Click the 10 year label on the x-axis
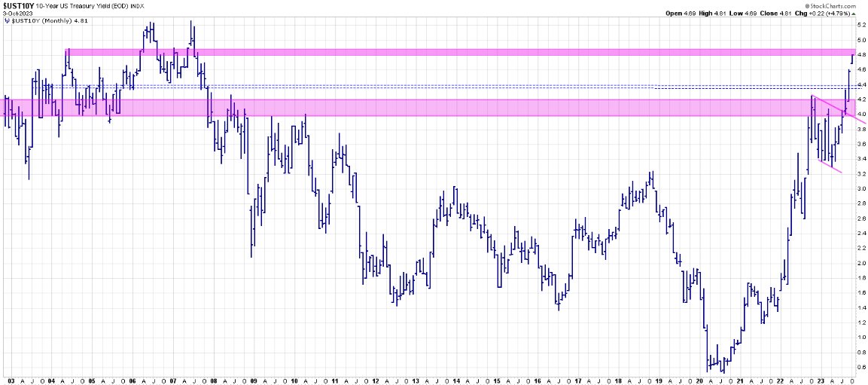868x385 pixels. [294, 380]
